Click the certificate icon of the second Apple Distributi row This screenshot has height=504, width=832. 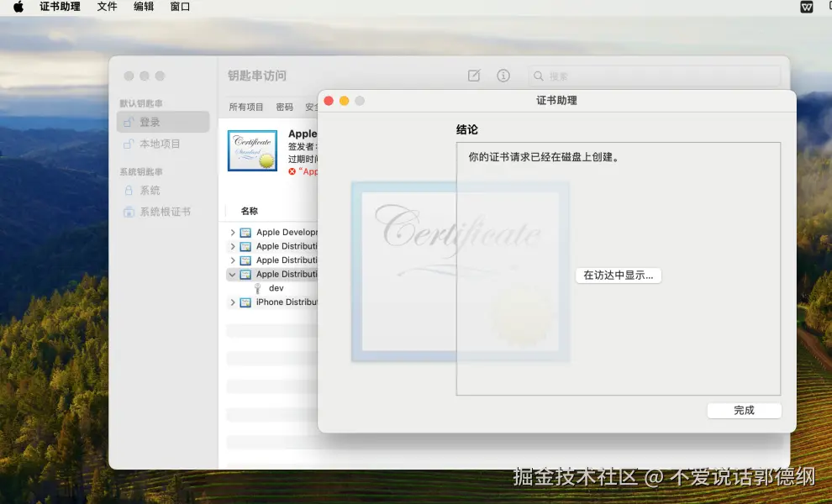245,260
